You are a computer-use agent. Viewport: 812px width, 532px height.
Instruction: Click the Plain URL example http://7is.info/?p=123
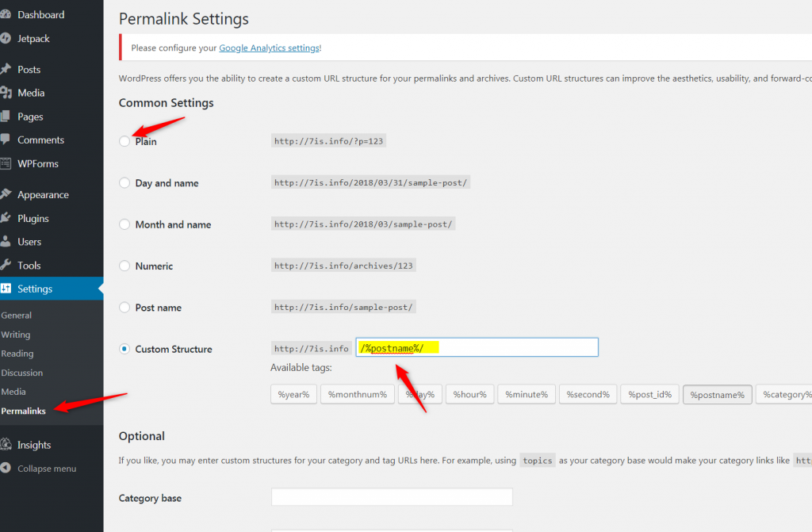[329, 141]
